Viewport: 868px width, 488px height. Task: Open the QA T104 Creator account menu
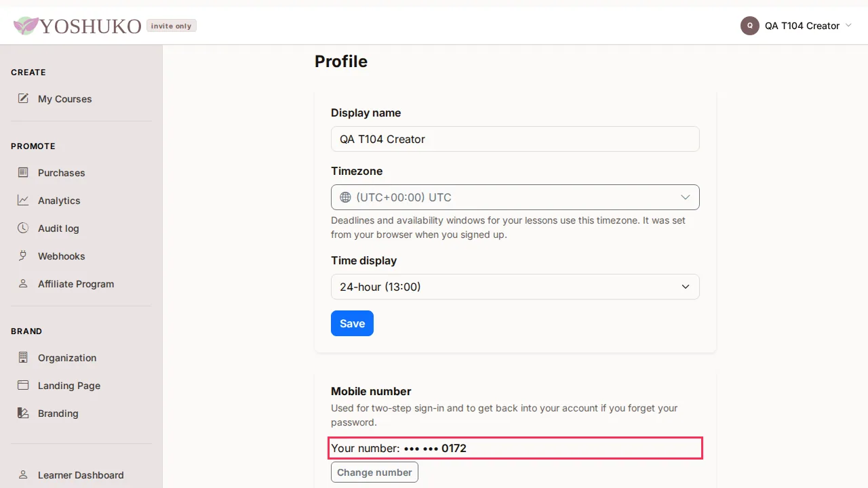(796, 26)
